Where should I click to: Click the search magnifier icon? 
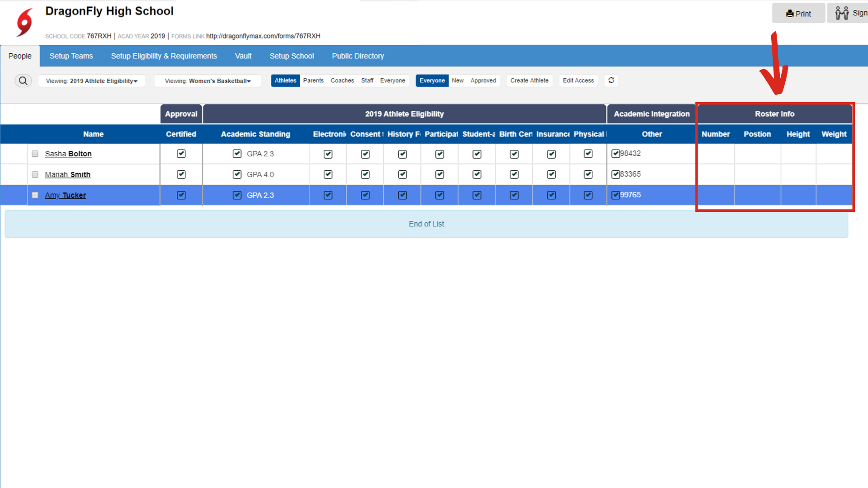pyautogui.click(x=23, y=81)
